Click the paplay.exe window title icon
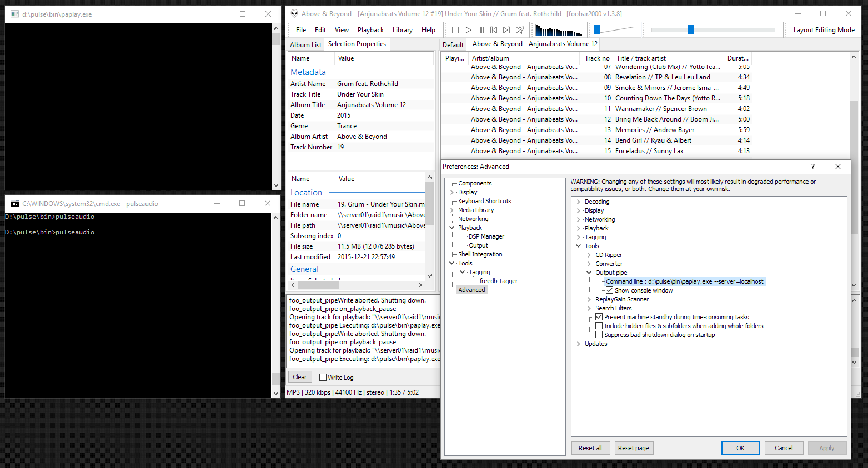The image size is (868, 468). (x=15, y=14)
